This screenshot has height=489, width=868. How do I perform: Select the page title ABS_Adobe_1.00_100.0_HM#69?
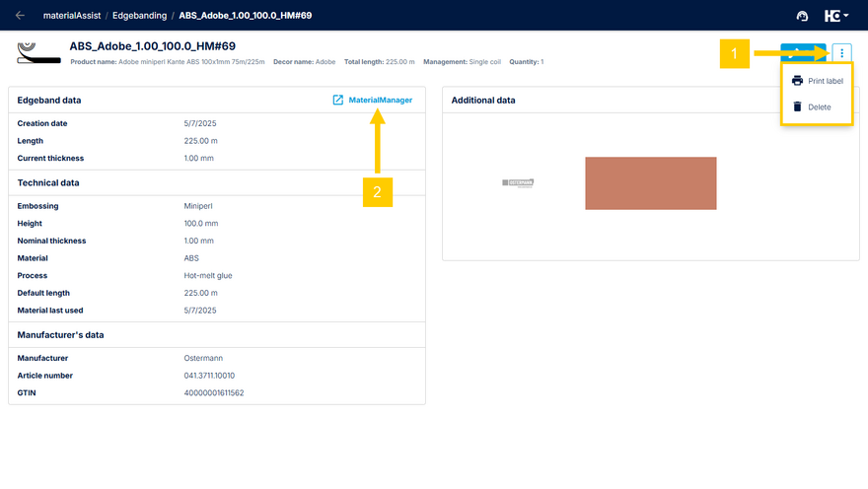[152, 46]
